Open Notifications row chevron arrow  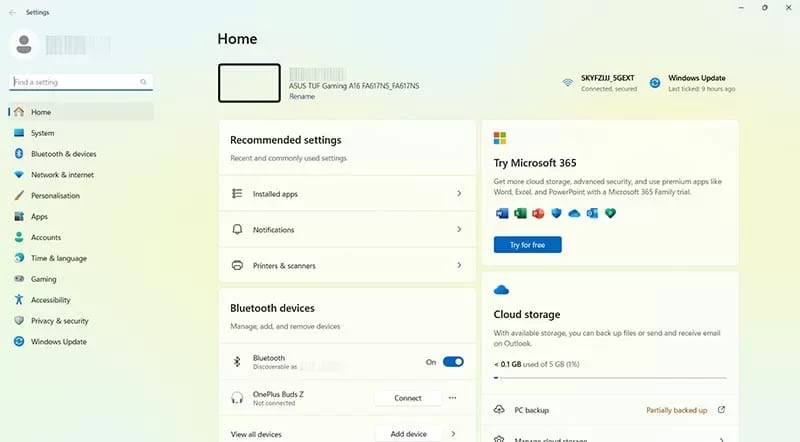pyautogui.click(x=459, y=230)
